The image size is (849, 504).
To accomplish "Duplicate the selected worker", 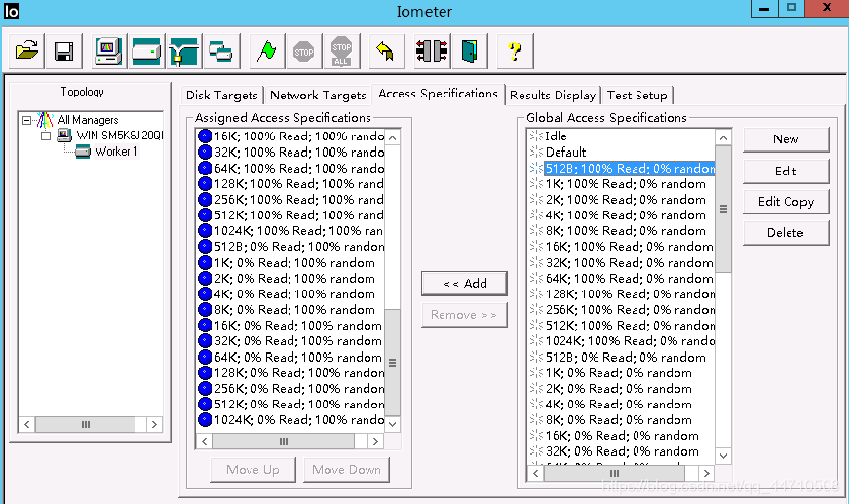I will [x=221, y=52].
